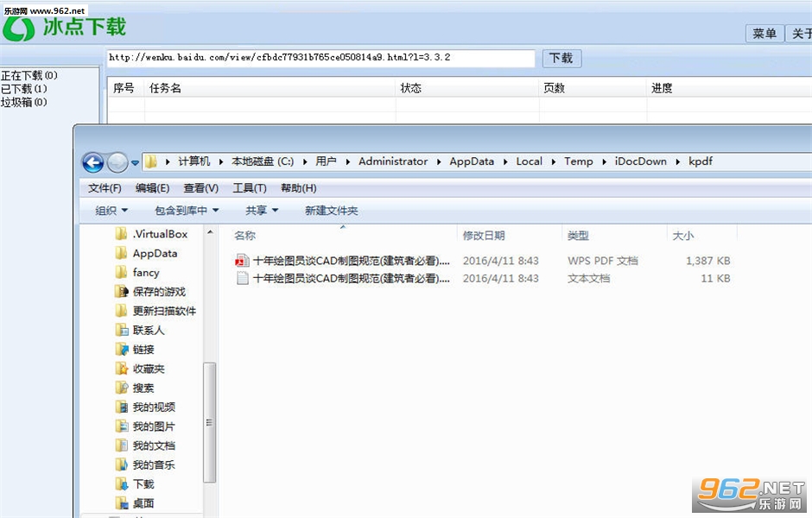
Task: Click the 用户 breadcrumb segment
Action: click(326, 161)
